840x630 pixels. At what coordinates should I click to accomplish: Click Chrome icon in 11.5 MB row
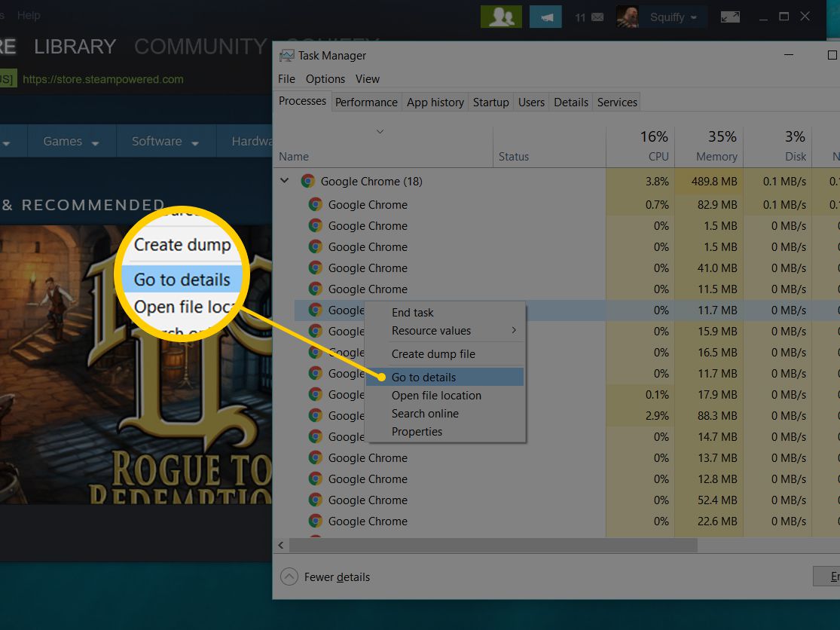pos(315,289)
